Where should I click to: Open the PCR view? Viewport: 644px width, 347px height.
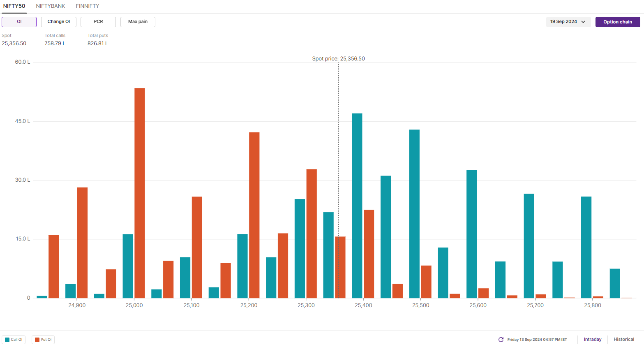click(98, 22)
